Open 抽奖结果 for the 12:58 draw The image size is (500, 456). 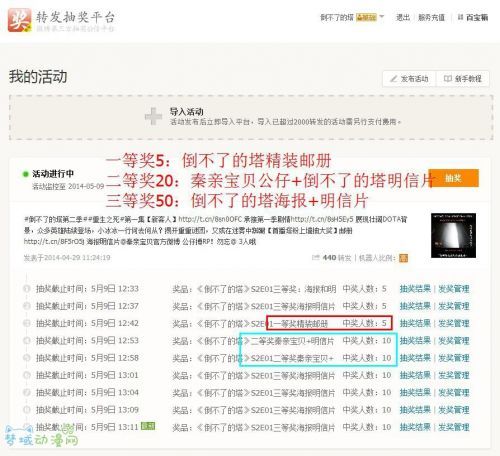point(415,358)
